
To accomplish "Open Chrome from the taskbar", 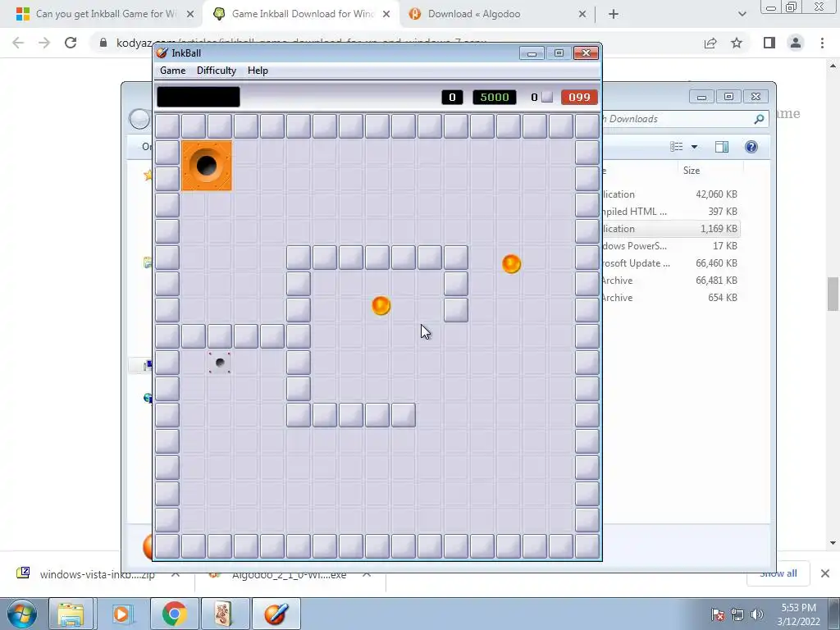I will [x=174, y=614].
